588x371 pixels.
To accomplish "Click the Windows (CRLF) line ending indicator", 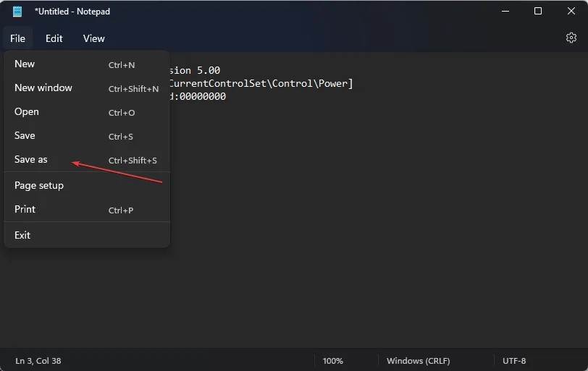I will pyautogui.click(x=418, y=361).
